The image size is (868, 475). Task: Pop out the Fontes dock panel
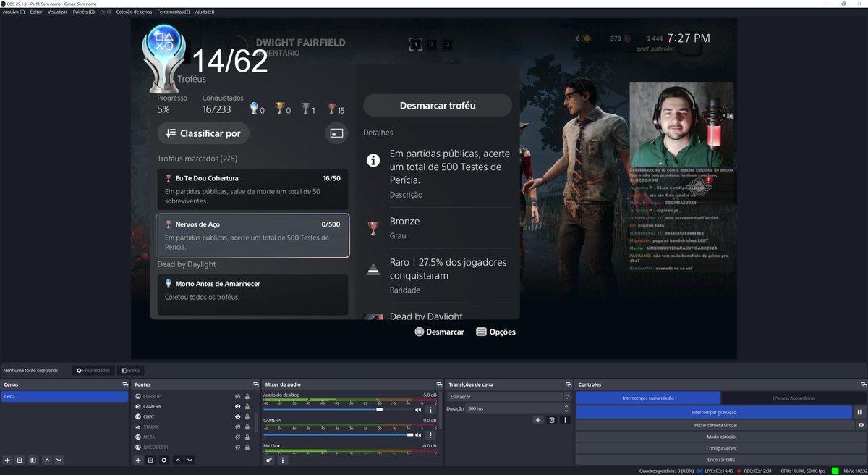tap(255, 384)
